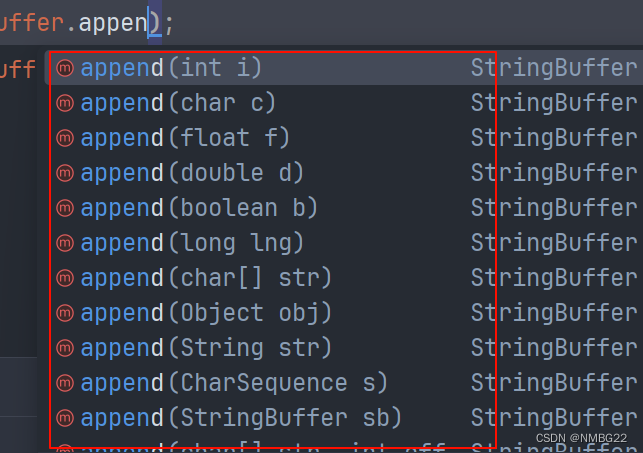Click method icon beside append(StringBuffer sb)
This screenshot has width=643, height=453.
tap(65, 418)
